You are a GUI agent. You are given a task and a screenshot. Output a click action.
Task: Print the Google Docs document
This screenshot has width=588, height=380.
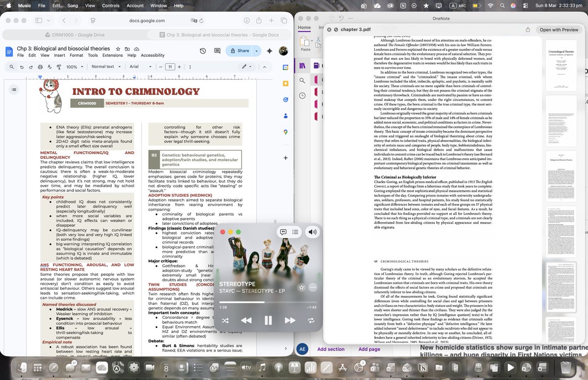[x=40, y=67]
